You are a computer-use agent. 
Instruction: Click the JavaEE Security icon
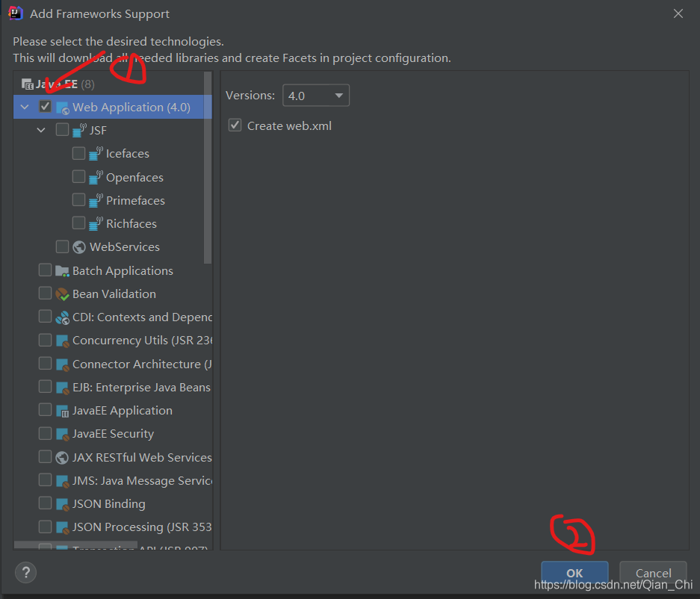[63, 434]
